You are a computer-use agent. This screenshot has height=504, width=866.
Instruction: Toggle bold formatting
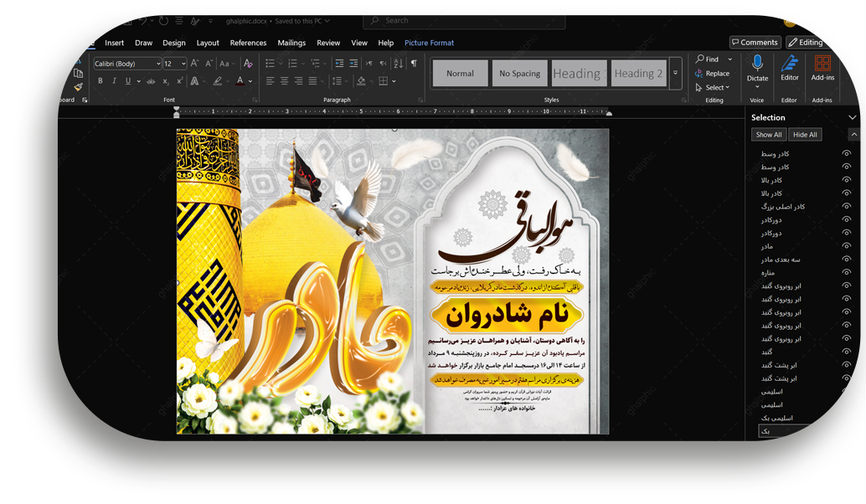point(101,81)
